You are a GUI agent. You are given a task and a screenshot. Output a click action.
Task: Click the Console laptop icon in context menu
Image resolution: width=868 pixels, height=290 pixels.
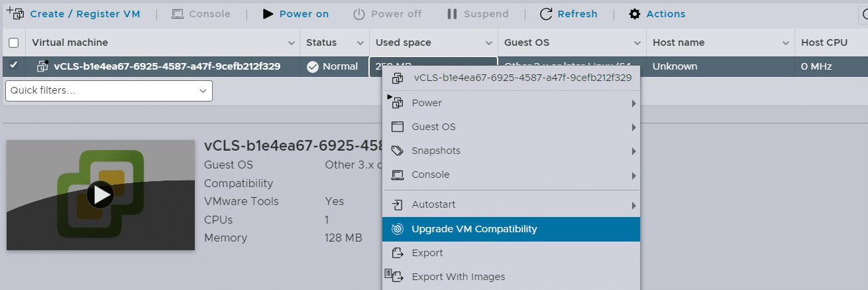coord(398,175)
